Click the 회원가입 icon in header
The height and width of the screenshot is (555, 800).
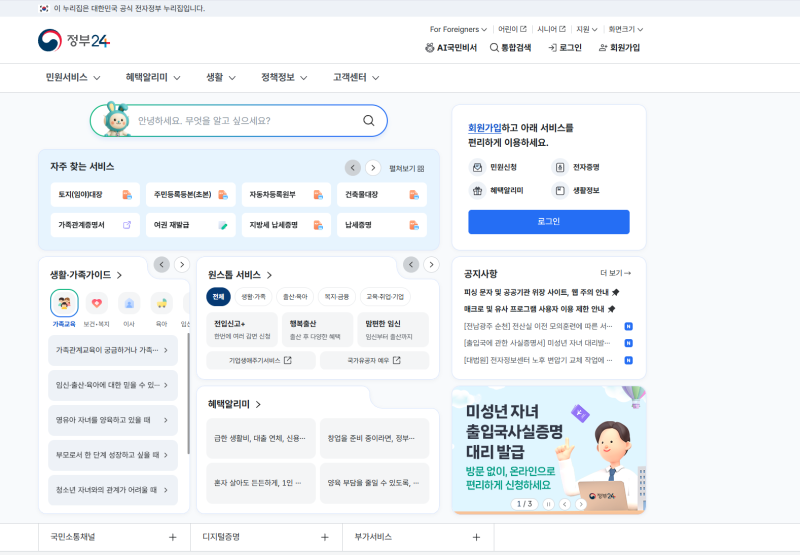603,47
